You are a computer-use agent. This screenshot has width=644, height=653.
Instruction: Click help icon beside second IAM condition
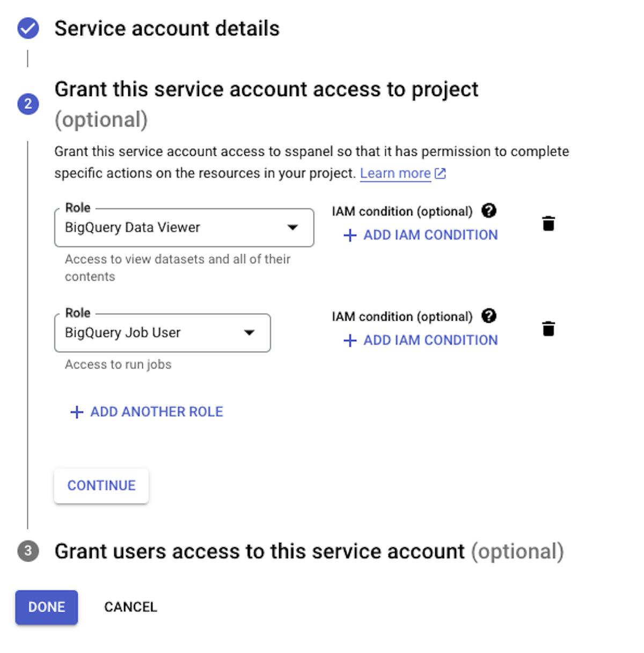pos(488,316)
